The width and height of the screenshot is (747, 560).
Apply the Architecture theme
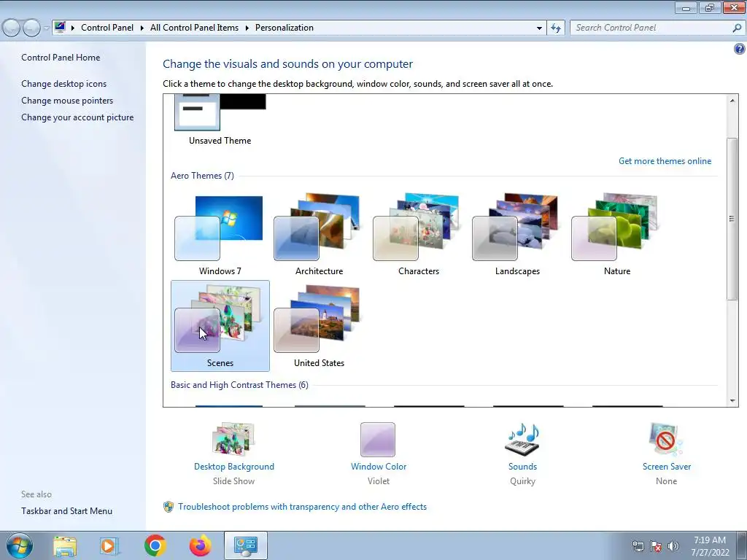click(x=319, y=234)
